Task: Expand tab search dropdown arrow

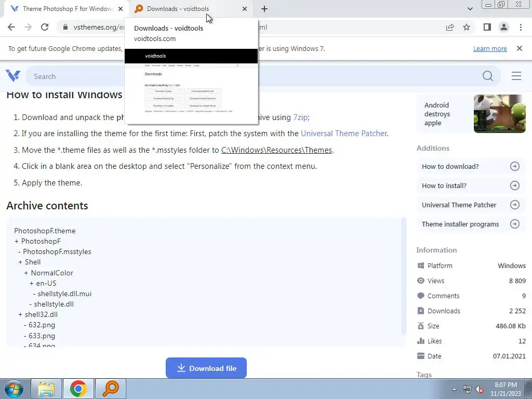Action: pos(470,9)
